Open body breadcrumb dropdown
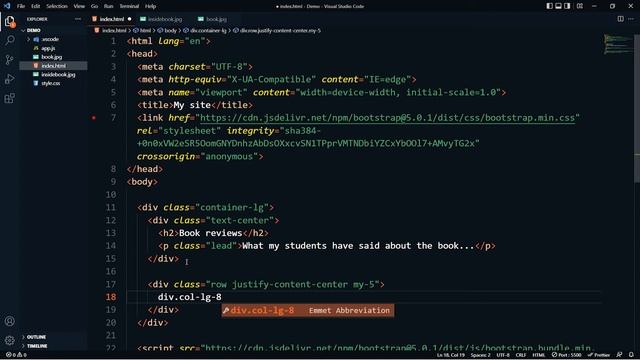The height and width of the screenshot is (360, 640). click(x=167, y=30)
